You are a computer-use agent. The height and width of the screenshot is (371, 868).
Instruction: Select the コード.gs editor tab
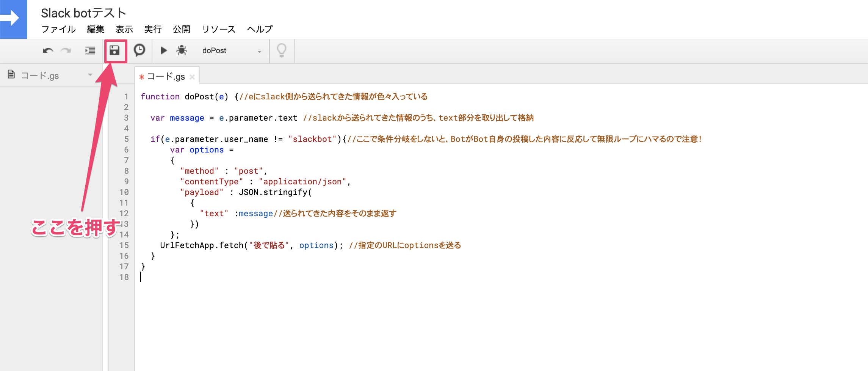pos(166,76)
